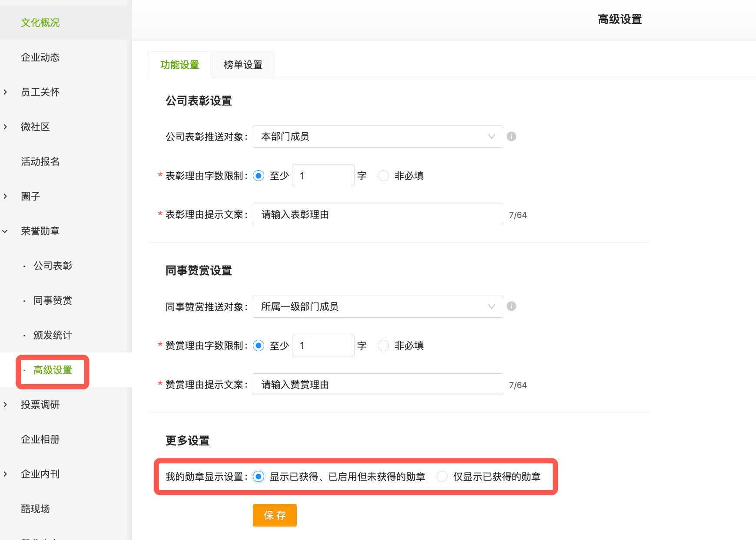The image size is (756, 540).
Task: Expand 企业内刊 chevron in sidebar
Action: point(5,474)
